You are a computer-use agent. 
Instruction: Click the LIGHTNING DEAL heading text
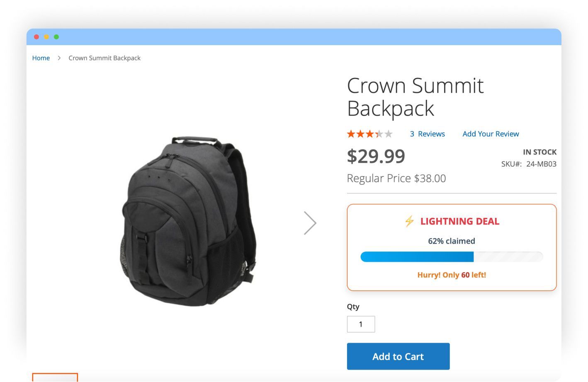(x=459, y=221)
